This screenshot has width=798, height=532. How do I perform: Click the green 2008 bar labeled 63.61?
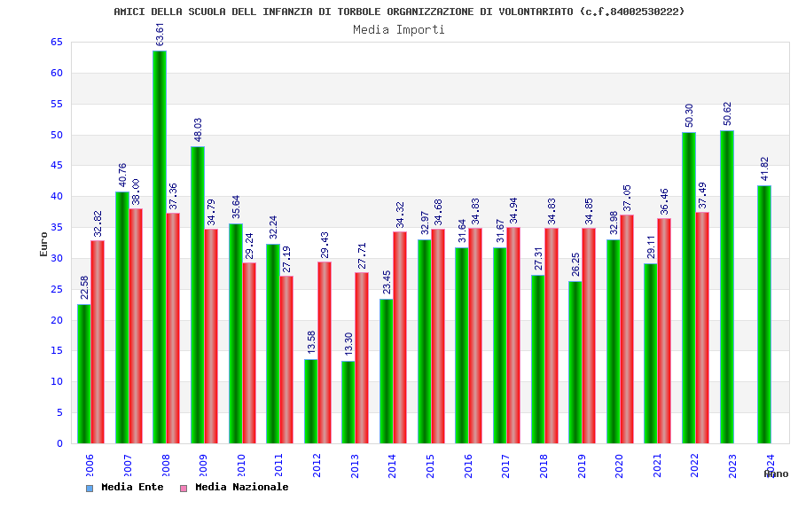tap(160, 246)
